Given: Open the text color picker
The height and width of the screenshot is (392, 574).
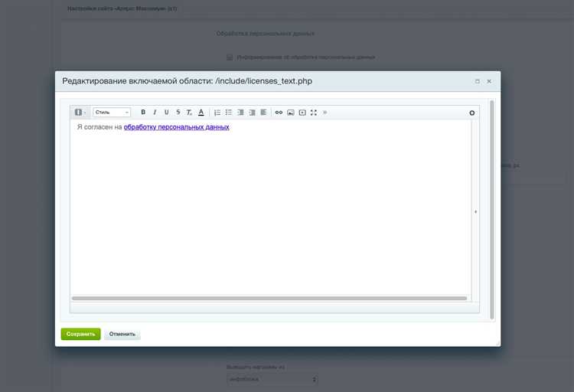Looking at the screenshot, I should pos(201,113).
